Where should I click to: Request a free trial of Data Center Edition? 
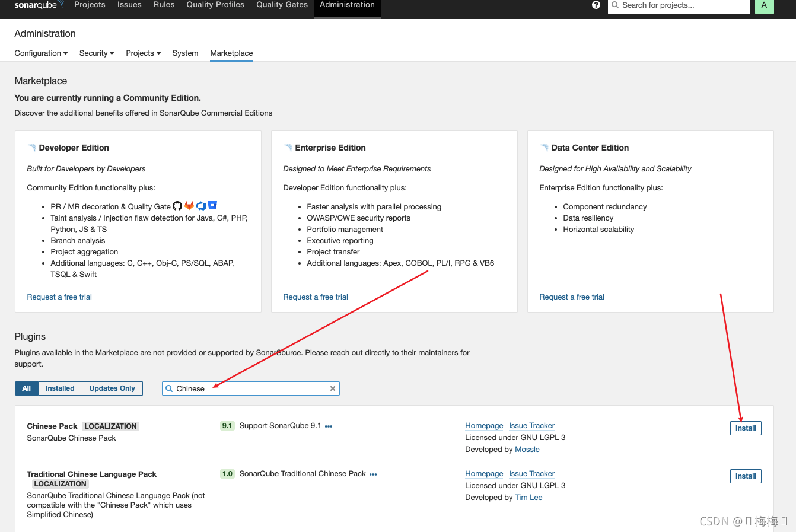[x=572, y=297]
